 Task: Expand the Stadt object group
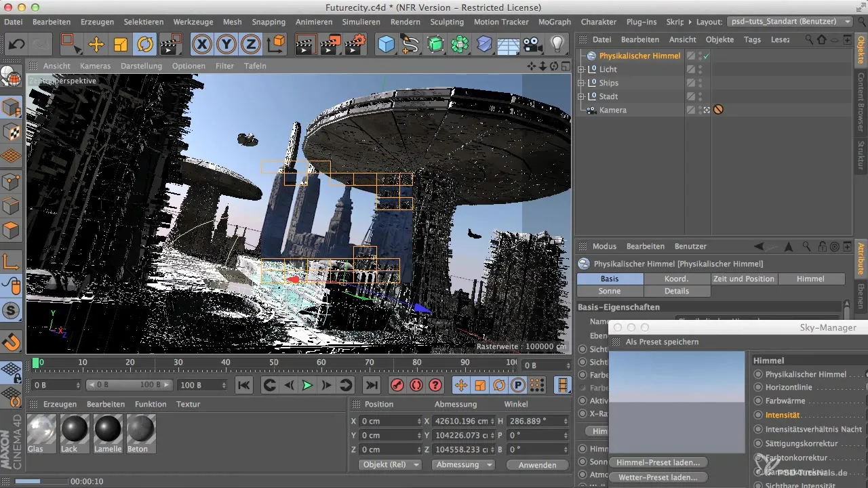pos(580,96)
